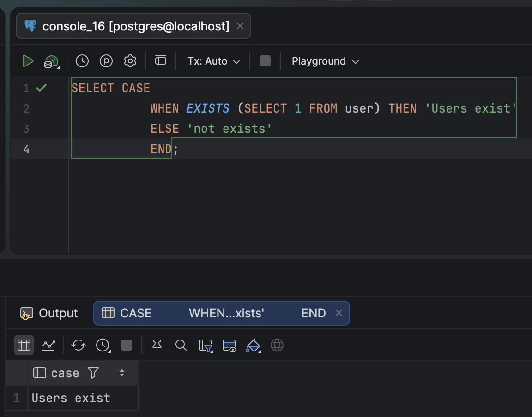Screen dimensions: 532x417
Task: Pin the result tab with pin icon
Action: pos(157,345)
